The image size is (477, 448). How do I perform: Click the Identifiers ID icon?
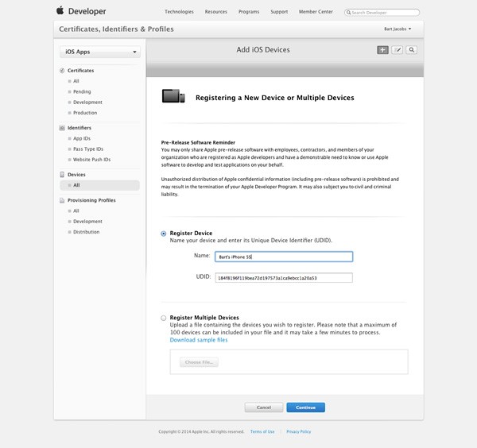(62, 128)
